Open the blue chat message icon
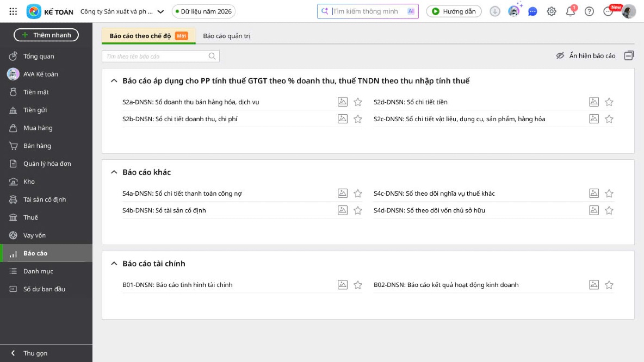Screen dimensions: 644x362 (x=532, y=11)
